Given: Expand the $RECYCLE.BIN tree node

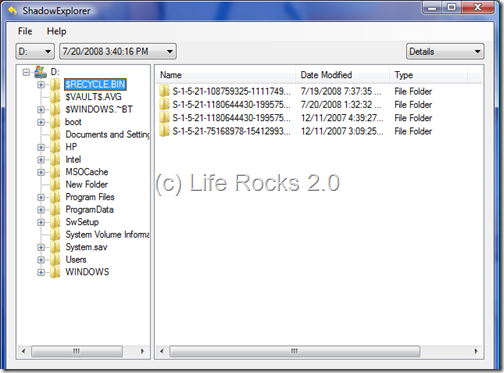Looking at the screenshot, I should [41, 85].
